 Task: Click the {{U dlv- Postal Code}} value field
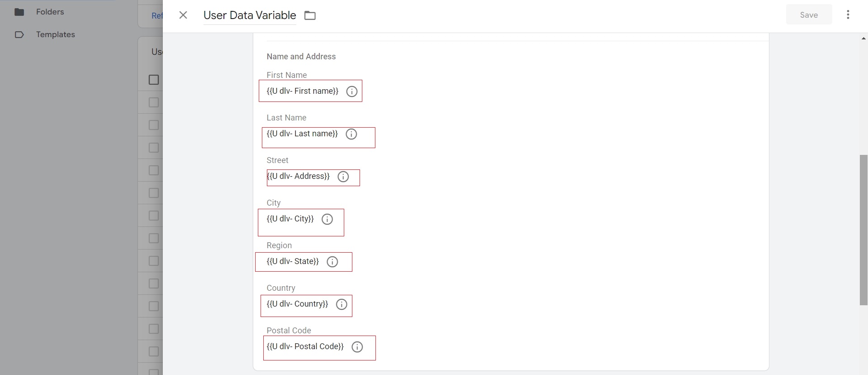point(305,346)
